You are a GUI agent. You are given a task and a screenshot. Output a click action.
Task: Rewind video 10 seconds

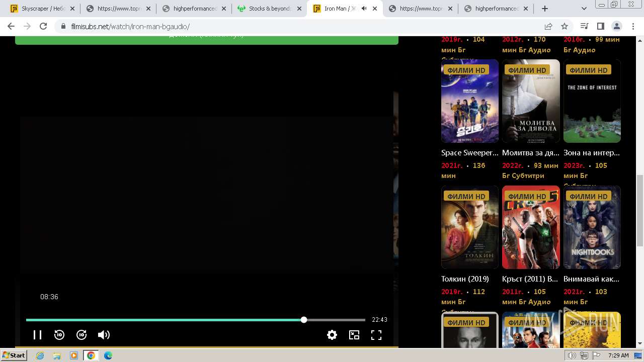tap(59, 335)
